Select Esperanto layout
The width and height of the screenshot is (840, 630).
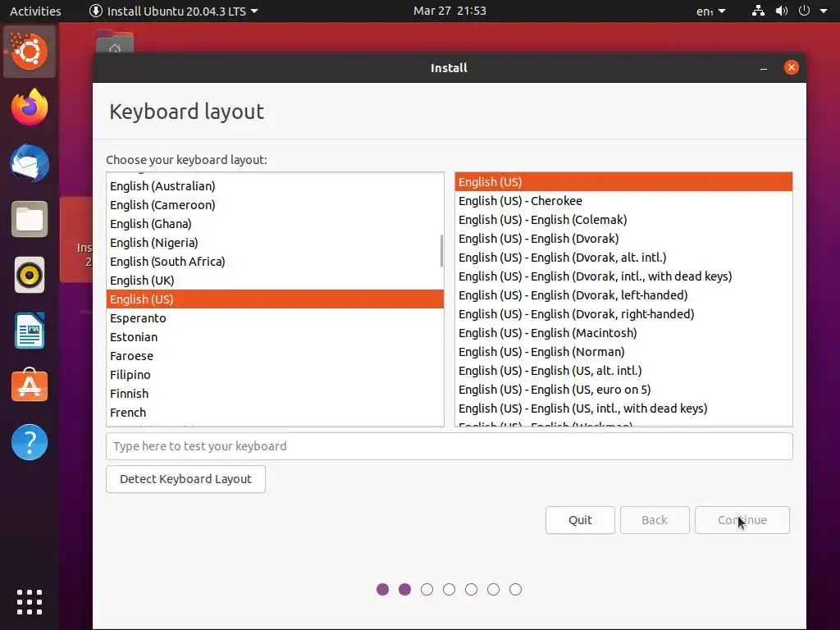(275, 318)
